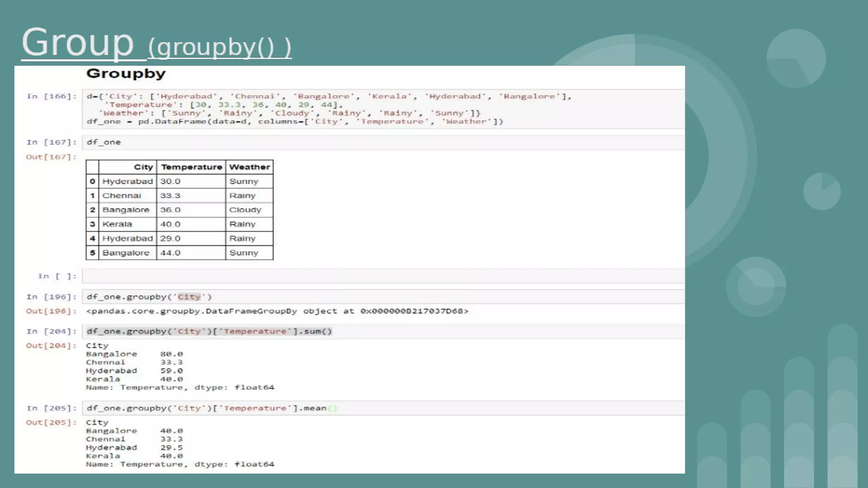The image size is (868, 488).
Task: Click the donut chart decoration icon
Action: [756, 287]
